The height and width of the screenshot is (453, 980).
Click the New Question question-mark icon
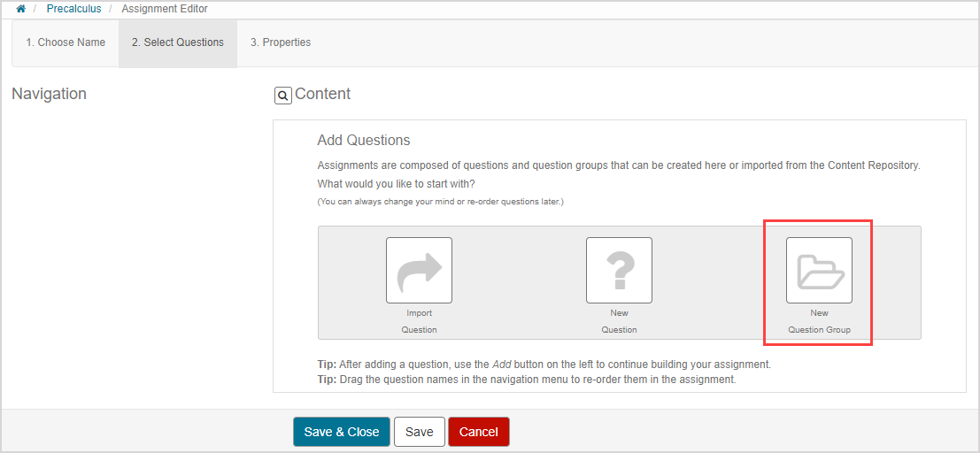click(x=619, y=271)
